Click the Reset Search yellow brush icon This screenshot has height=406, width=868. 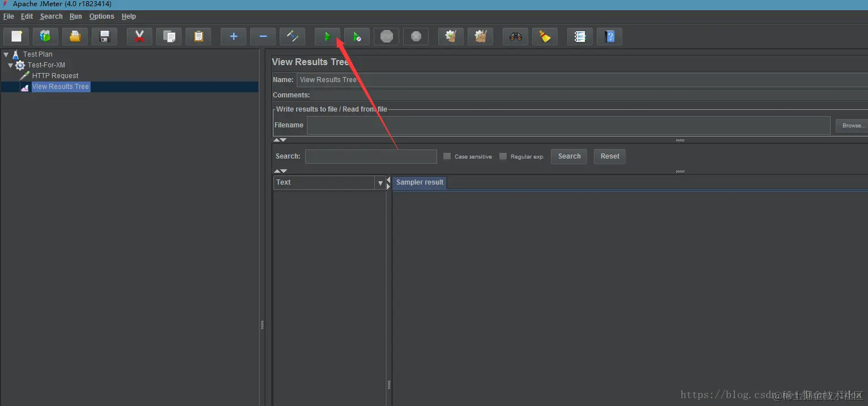point(545,37)
